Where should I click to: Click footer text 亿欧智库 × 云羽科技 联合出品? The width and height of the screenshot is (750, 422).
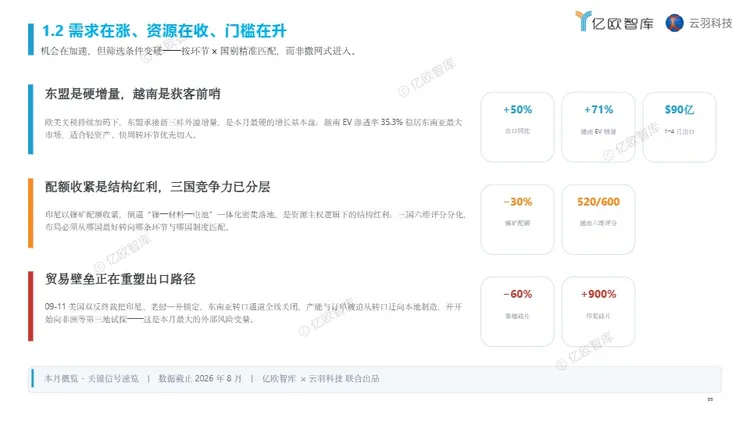(x=320, y=378)
